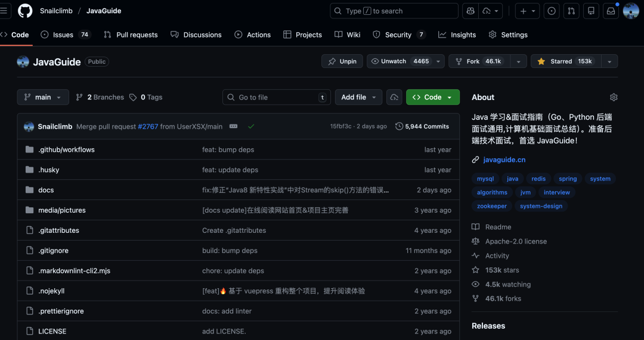The height and width of the screenshot is (340, 644).
Task: Click the About section gear icon
Action: coord(614,97)
